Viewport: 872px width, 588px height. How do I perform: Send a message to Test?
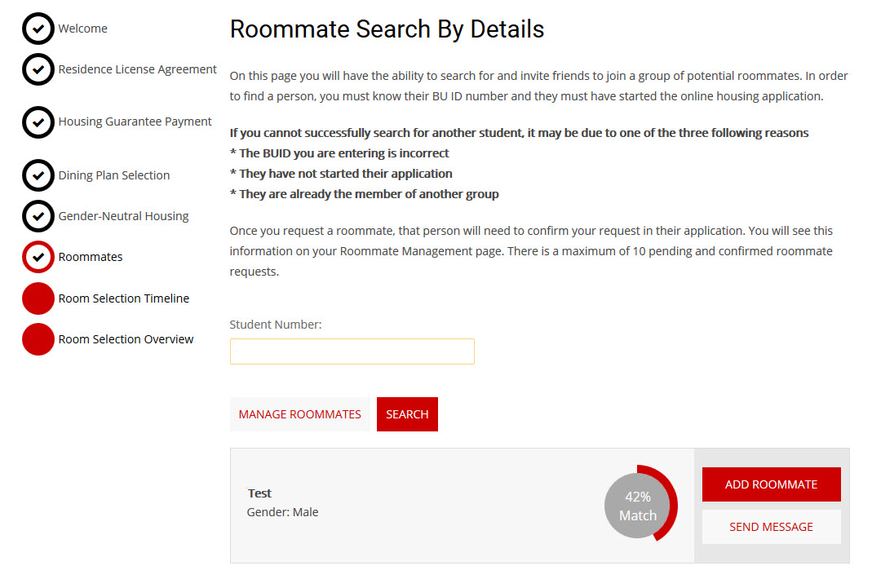tap(771, 527)
